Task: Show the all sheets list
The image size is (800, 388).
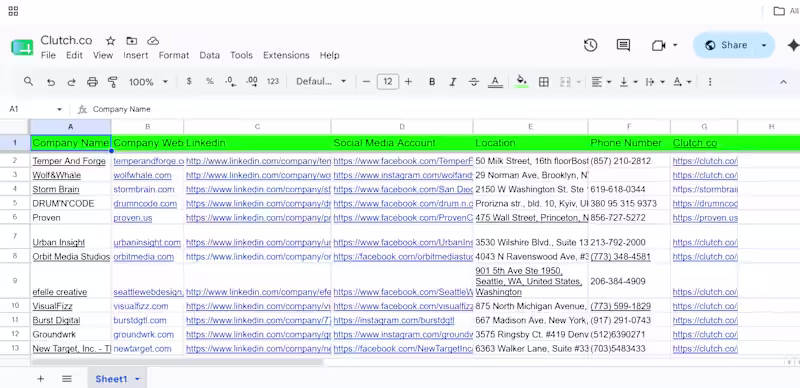Action: click(67, 379)
